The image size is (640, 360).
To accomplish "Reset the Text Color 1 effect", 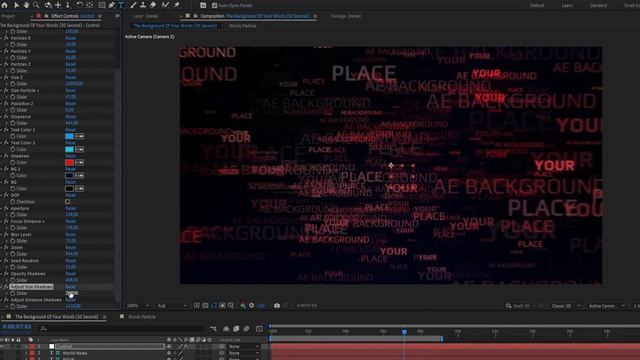I will (x=70, y=130).
